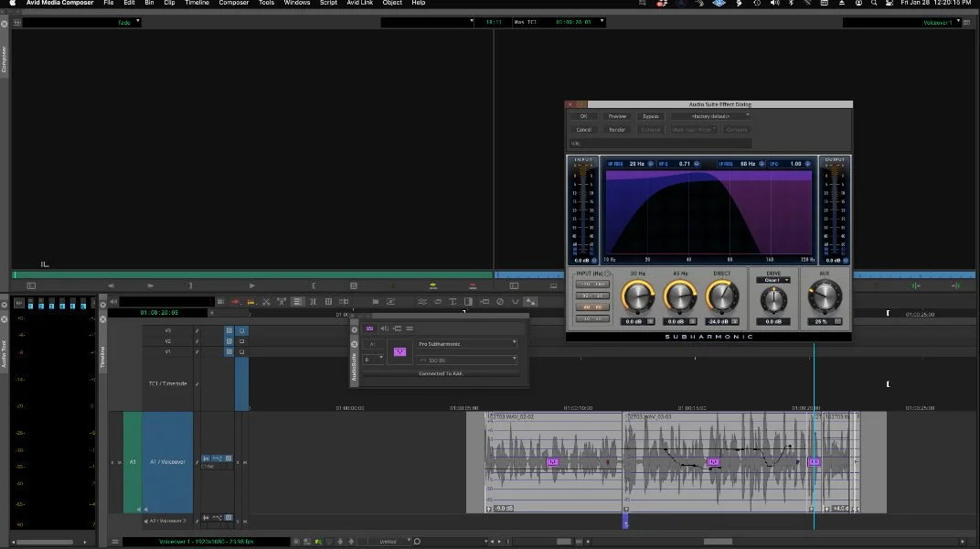Click the 30 Hz gain knob

637,297
